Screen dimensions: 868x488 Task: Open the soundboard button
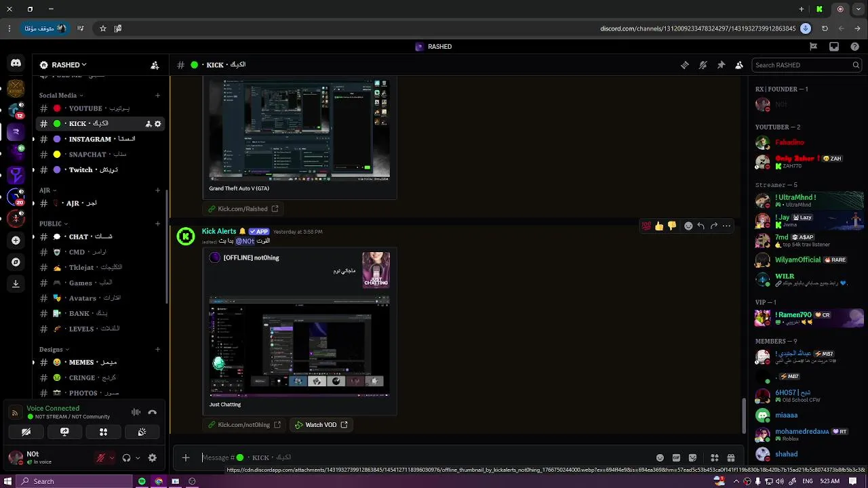point(142,432)
